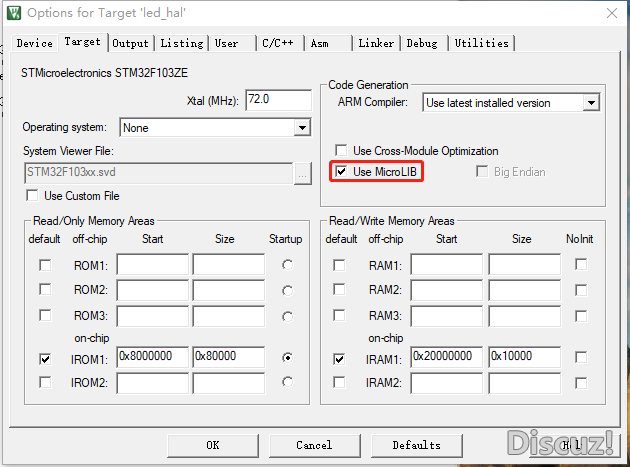Check the ROM2 default checkbox
The height and width of the screenshot is (467, 630).
(45, 289)
